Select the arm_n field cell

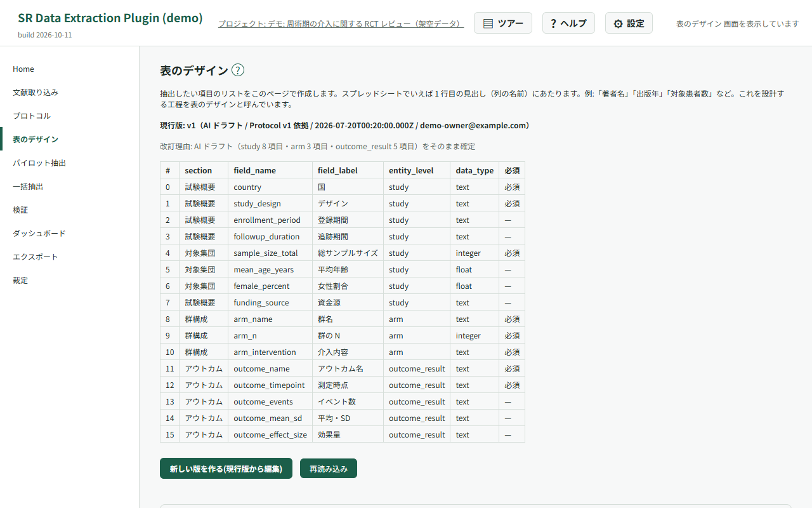tap(270, 335)
